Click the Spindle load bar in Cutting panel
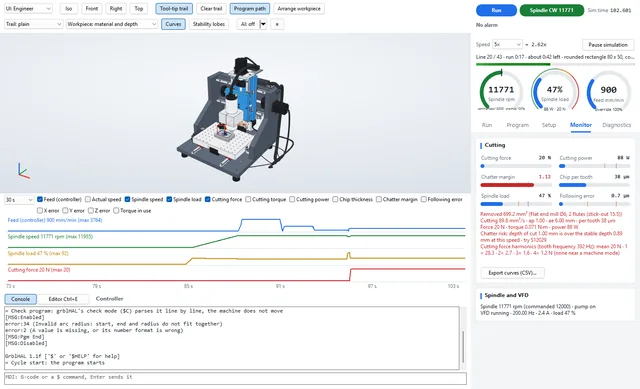 (x=516, y=204)
